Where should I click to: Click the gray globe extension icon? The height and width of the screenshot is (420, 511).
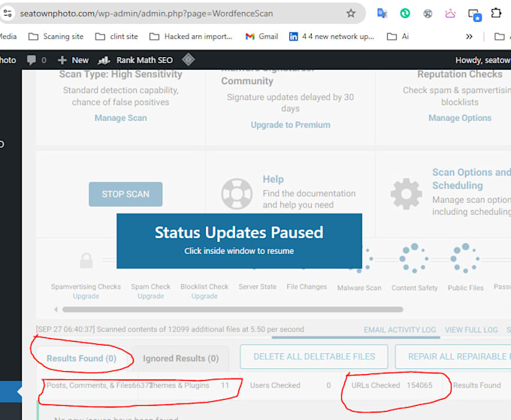tap(428, 14)
